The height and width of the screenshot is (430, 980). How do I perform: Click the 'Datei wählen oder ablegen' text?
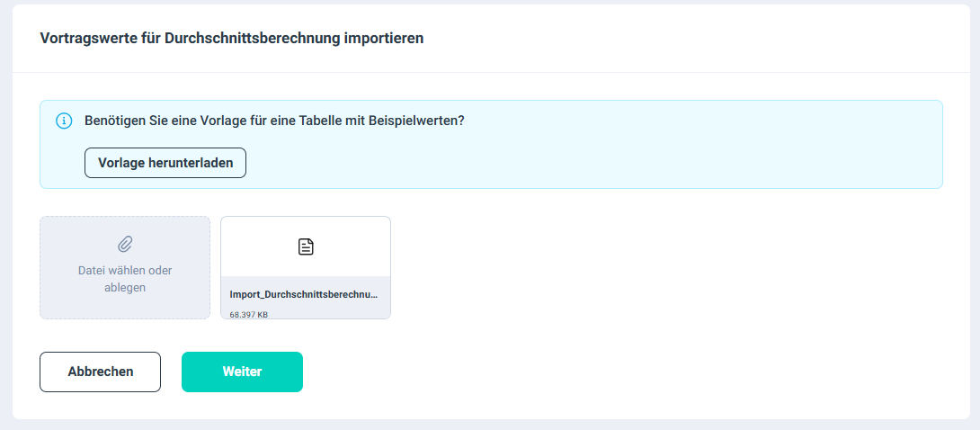[125, 280]
